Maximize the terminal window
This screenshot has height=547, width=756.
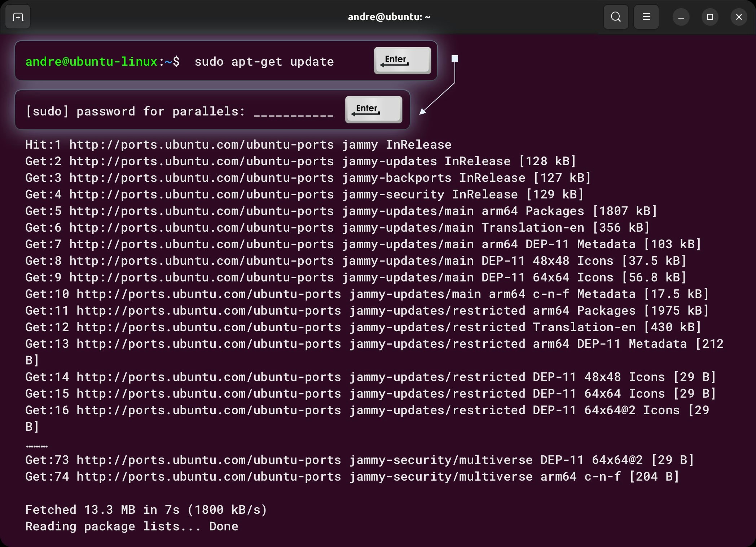coord(710,17)
